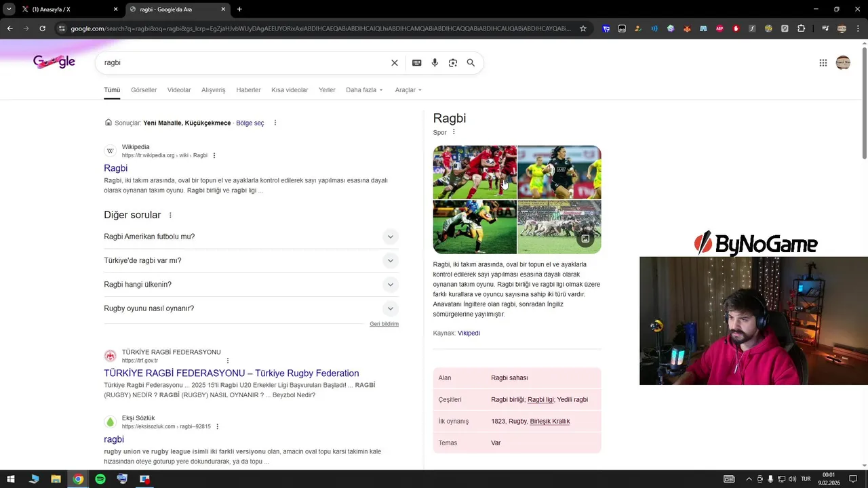Viewport: 868px width, 488px height.
Task: Open a new browser tab
Action: tap(239, 9)
